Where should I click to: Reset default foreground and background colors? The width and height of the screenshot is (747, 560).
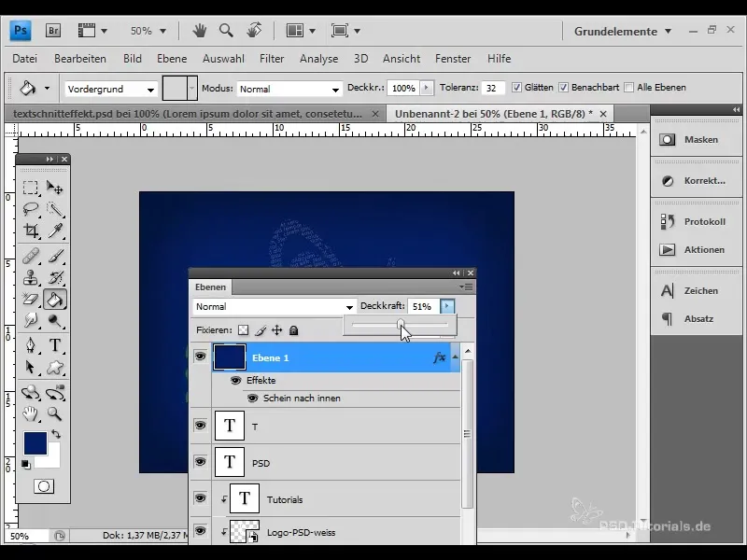click(x=26, y=464)
